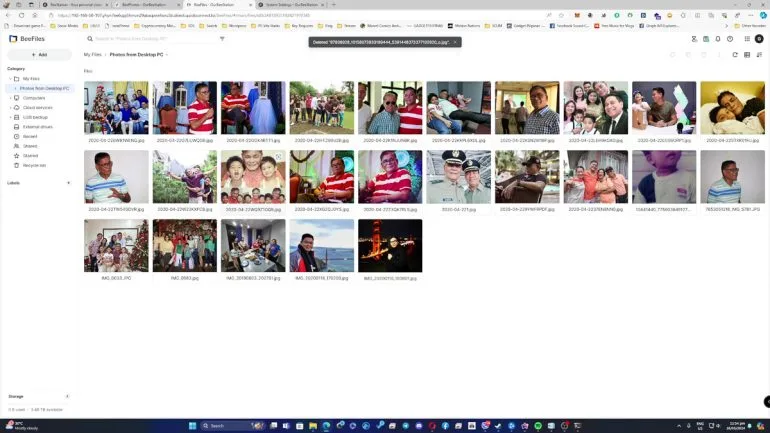The width and height of the screenshot is (770, 433).
Task: Select the active BeeFiles browser tab
Action: click(219, 4)
